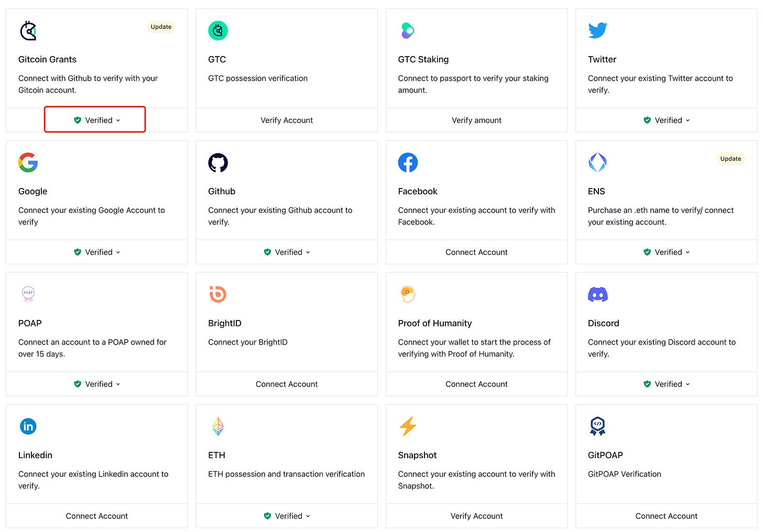Click the 'ENS' card title
The height and width of the screenshot is (532, 763).
(x=596, y=191)
